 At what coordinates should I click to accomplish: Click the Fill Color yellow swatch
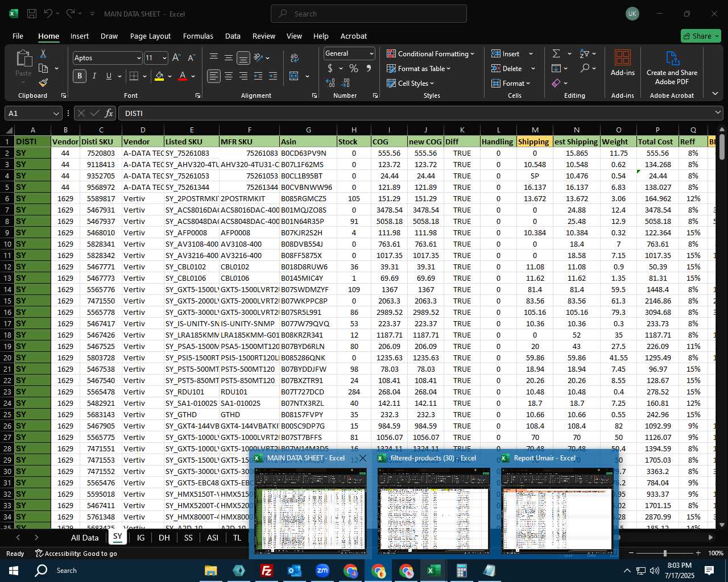[159, 76]
